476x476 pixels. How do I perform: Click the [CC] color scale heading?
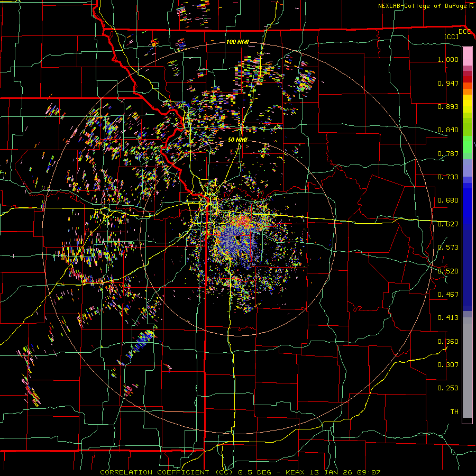pyautogui.click(x=452, y=36)
